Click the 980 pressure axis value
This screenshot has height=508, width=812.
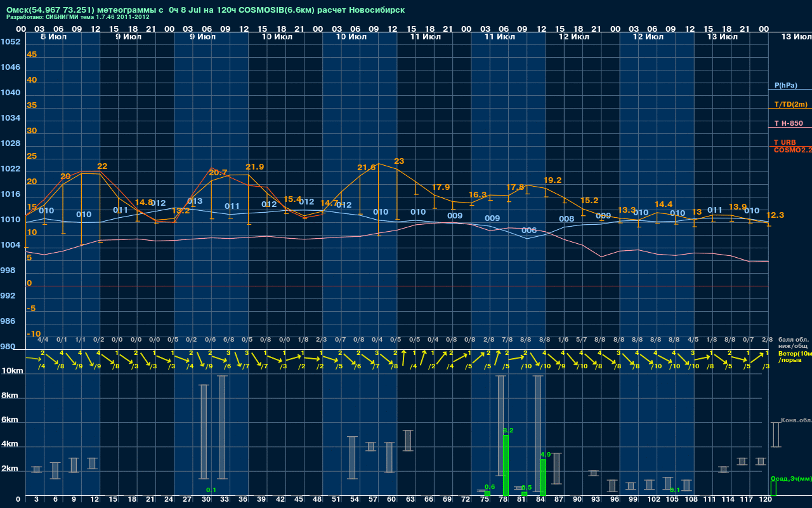(8, 347)
